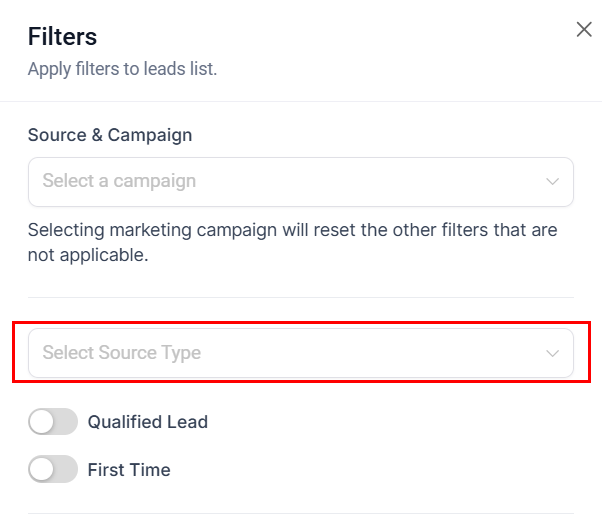The width and height of the screenshot is (602, 527).
Task: Click the 'Apply filters to leads list' subtitle
Action: click(x=122, y=69)
